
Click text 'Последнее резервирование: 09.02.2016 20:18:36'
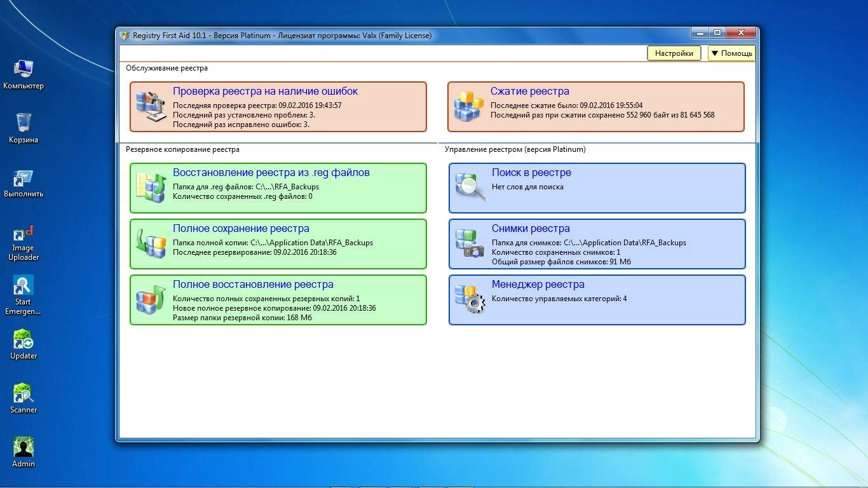coord(255,252)
